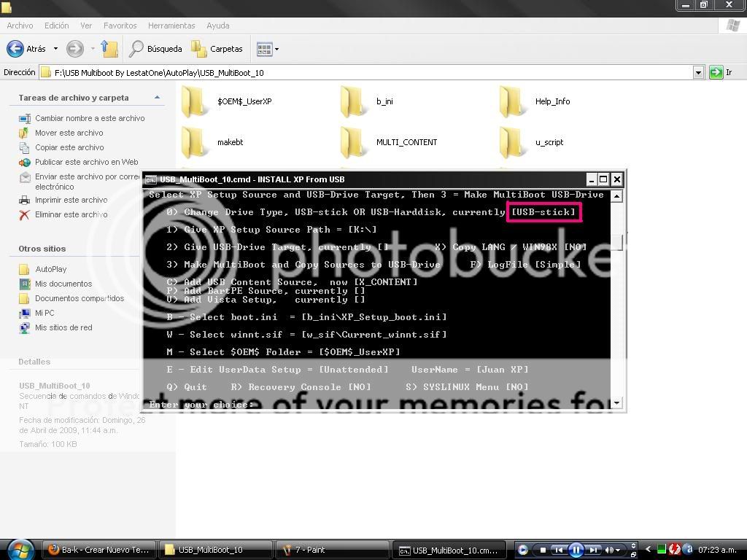The height and width of the screenshot is (560, 747).
Task: Open the media toolbar volume control
Action: click(x=612, y=551)
